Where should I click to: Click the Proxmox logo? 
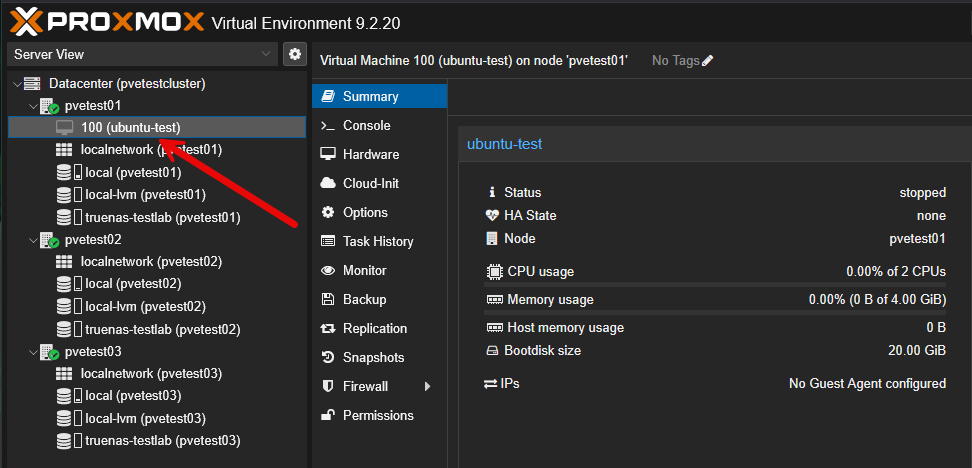click(107, 22)
